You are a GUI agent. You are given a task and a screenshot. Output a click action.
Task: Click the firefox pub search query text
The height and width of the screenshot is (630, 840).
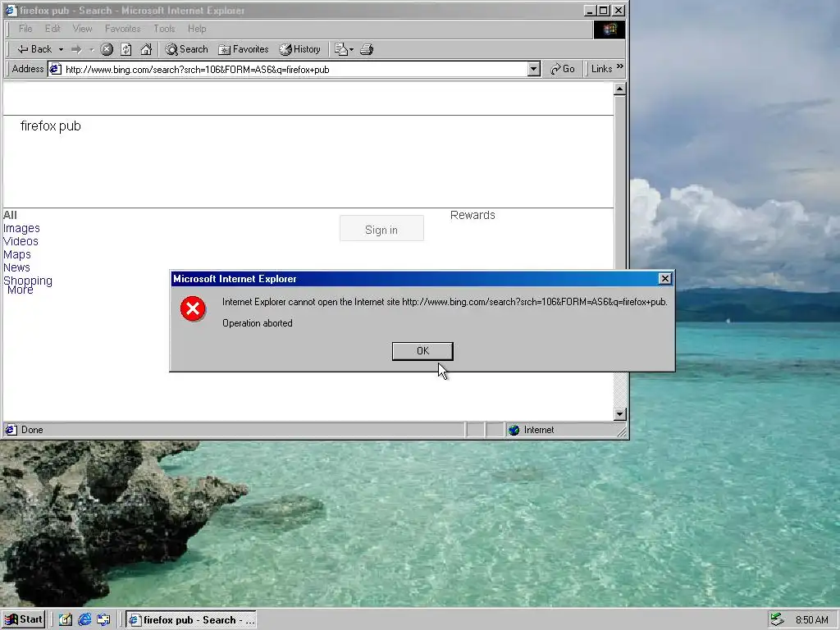pyautogui.click(x=50, y=126)
